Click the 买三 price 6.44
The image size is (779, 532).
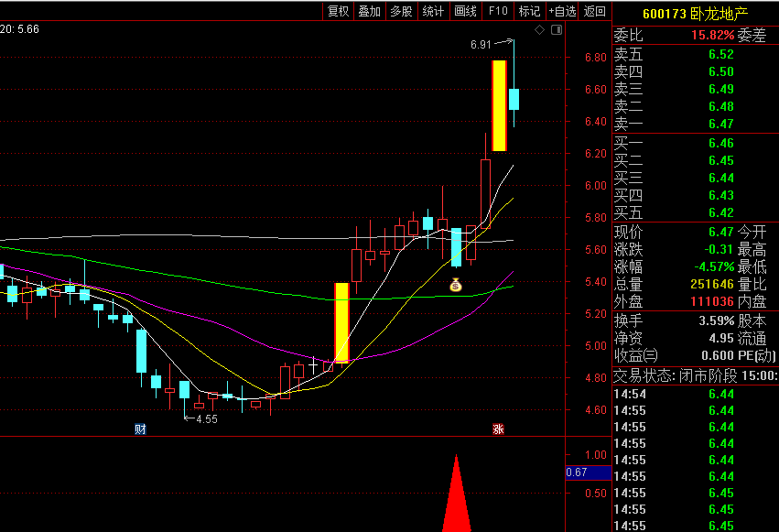[721, 178]
